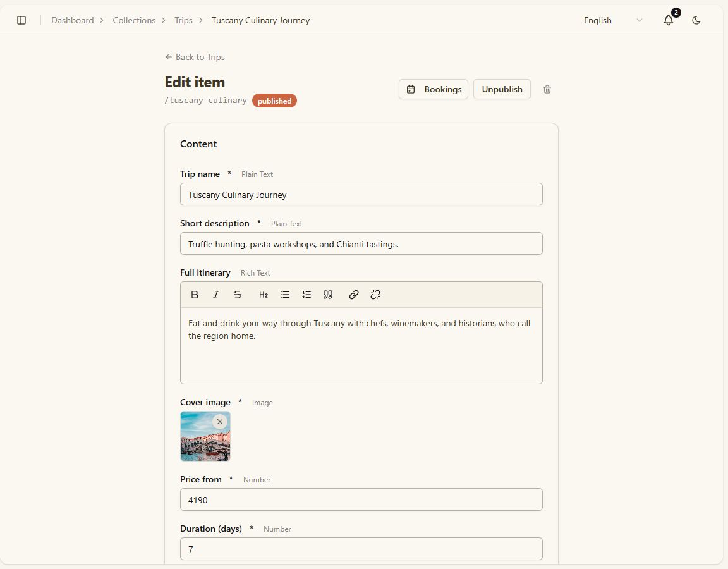
Task: Edit the Short description field
Action: click(x=361, y=243)
